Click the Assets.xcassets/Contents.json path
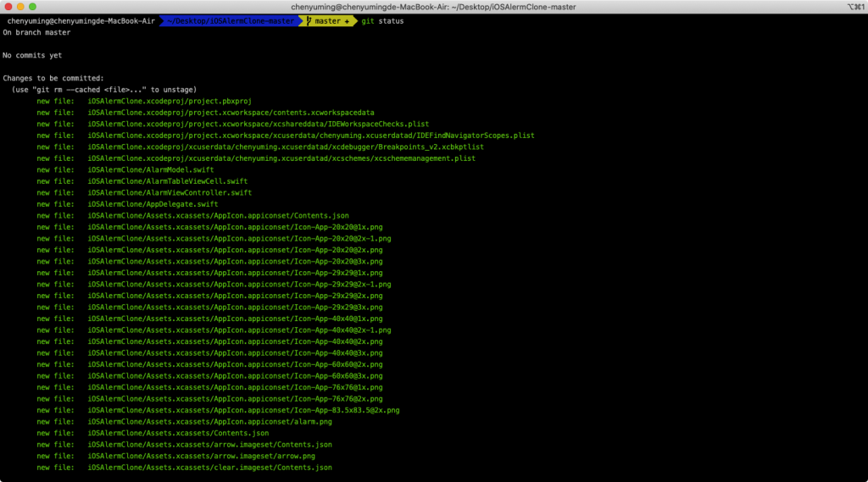Image resolution: width=868 pixels, height=482 pixels. (x=178, y=434)
